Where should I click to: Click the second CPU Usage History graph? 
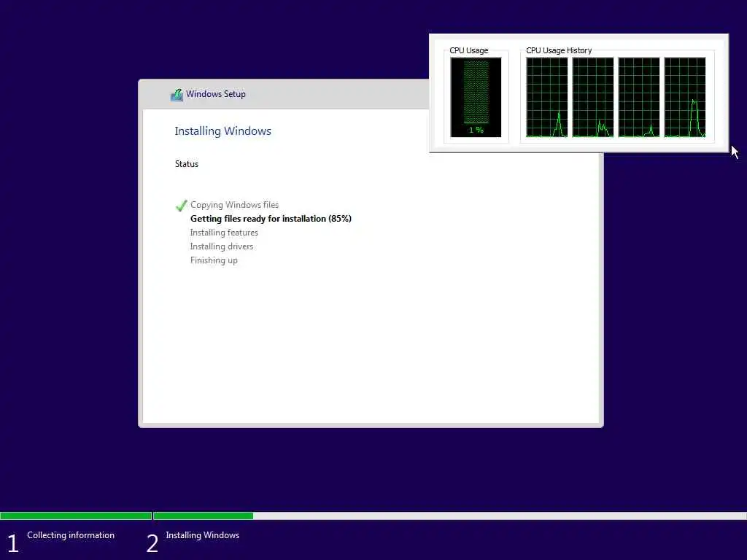[593, 97]
